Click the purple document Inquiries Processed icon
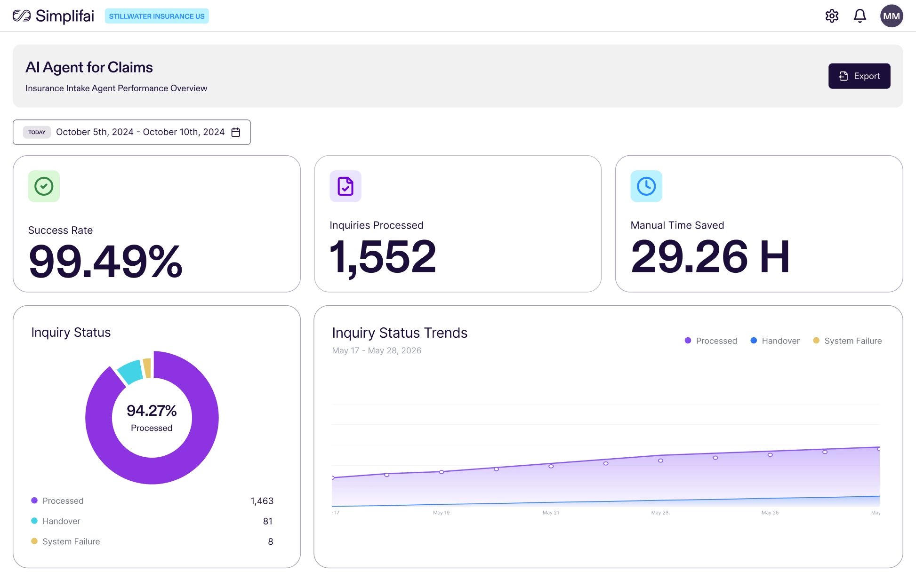916x588 pixels. tap(346, 186)
